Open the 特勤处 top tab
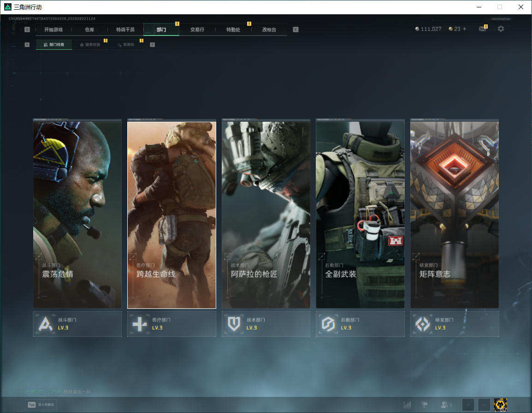 pyautogui.click(x=233, y=29)
